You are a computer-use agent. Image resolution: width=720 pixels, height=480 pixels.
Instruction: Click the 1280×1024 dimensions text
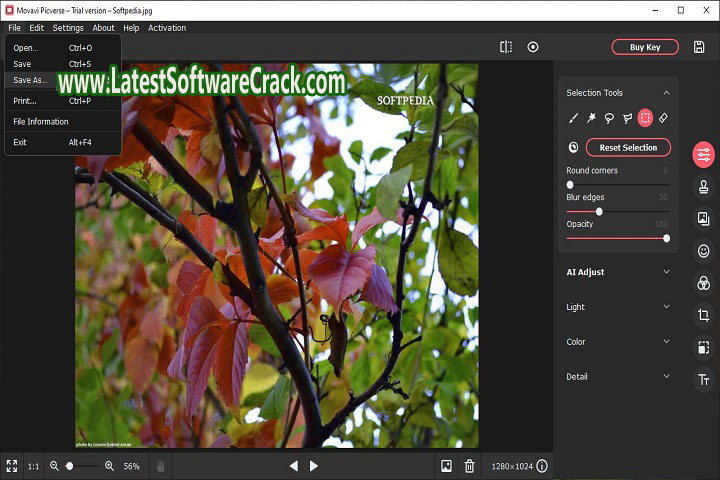coord(512,466)
